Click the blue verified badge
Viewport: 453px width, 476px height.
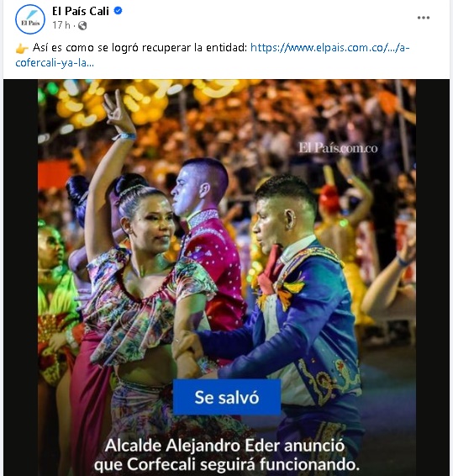point(118,11)
